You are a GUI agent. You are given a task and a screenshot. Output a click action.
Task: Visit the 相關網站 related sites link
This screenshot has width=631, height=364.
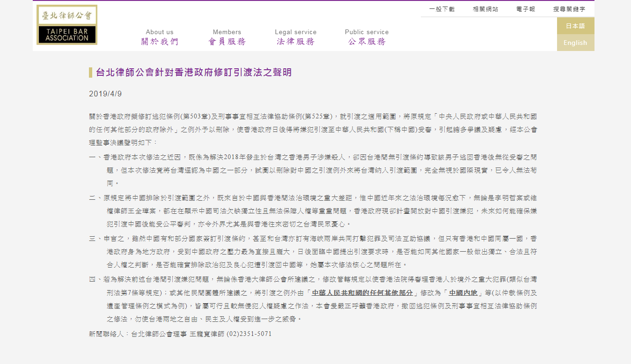click(485, 9)
